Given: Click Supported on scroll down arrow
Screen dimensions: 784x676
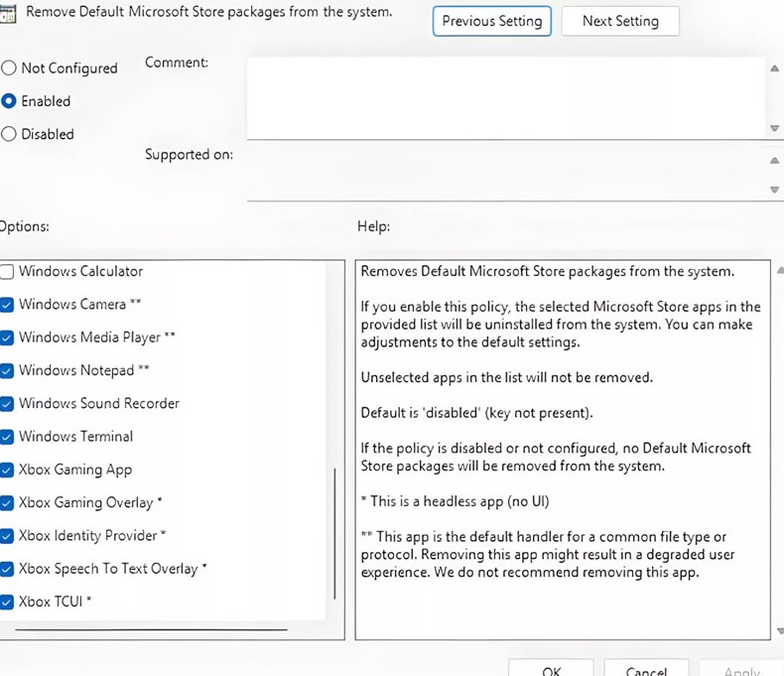Looking at the screenshot, I should click(x=774, y=190).
